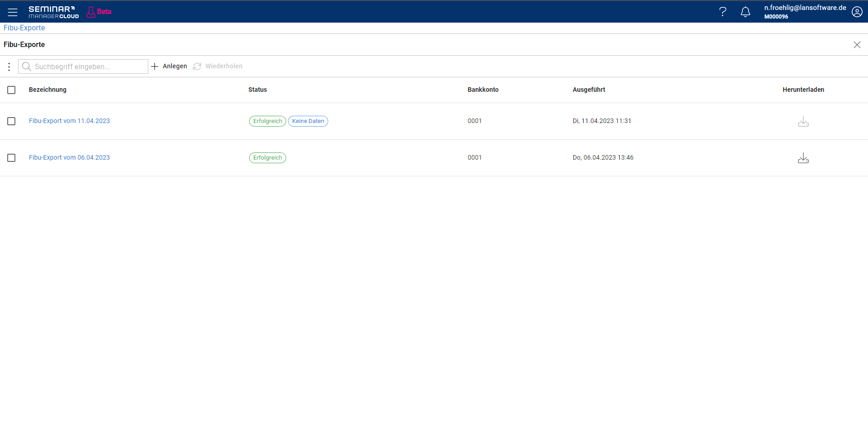Download the export from 06.04.2023

(803, 158)
